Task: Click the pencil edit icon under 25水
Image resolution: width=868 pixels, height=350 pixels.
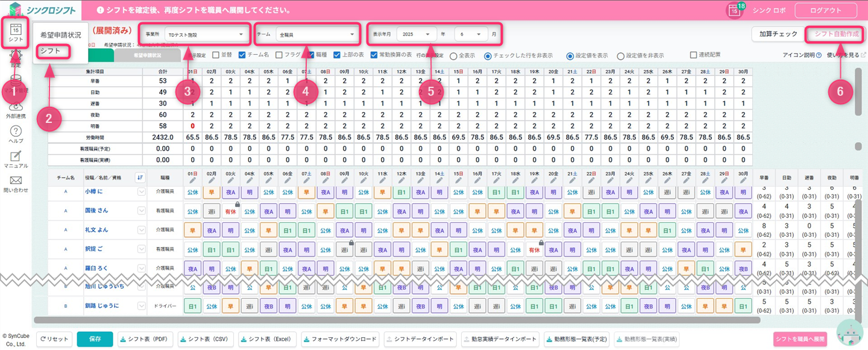Action: [648, 180]
